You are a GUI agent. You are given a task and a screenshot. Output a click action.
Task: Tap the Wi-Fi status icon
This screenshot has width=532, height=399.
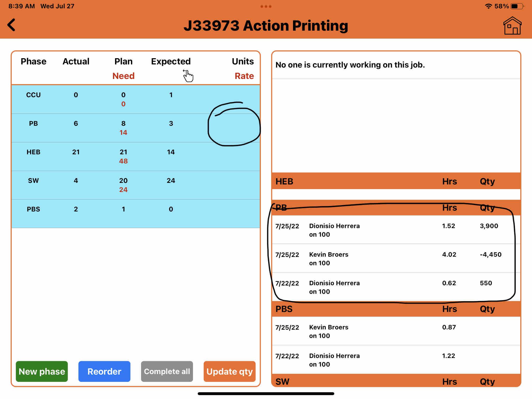pos(488,6)
